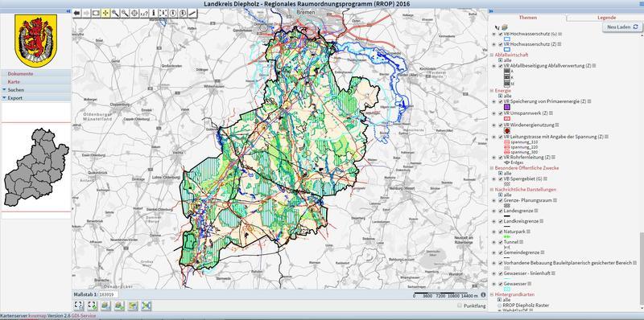The height and width of the screenshot is (320, 644).
Task: Click the coordinate query x,y? tool
Action: (x=144, y=13)
